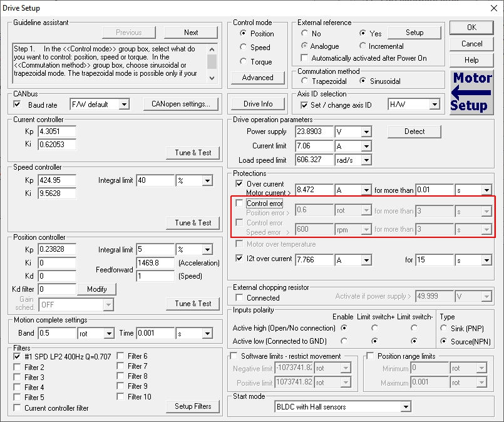This screenshot has width=504, height=422.
Task: Open the Advanced control mode options
Action: 257,78
